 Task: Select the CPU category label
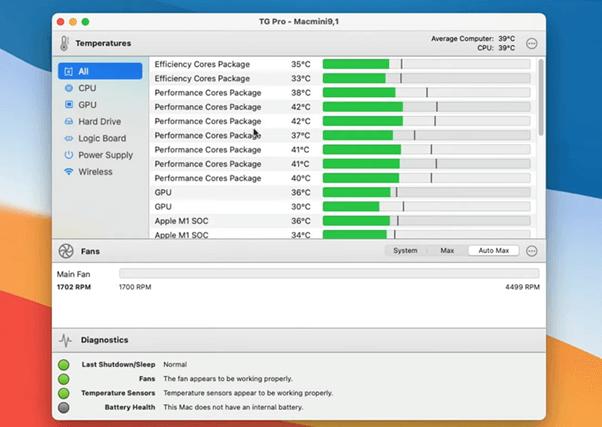87,88
